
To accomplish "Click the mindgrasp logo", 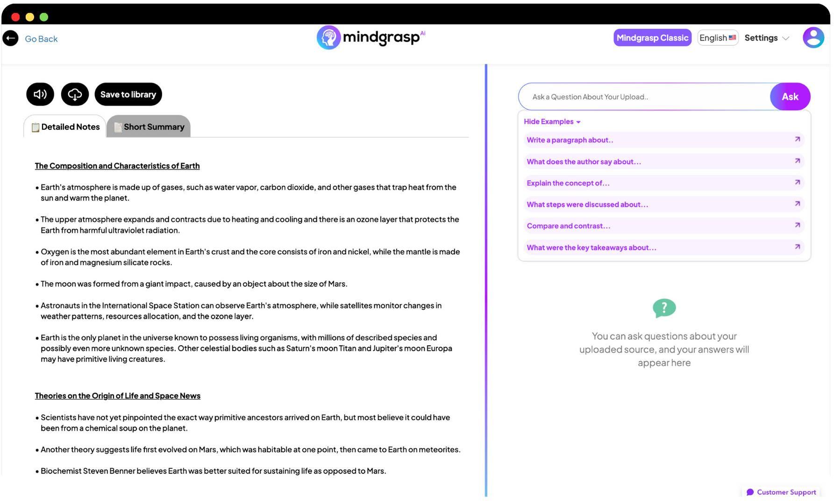I will point(371,37).
